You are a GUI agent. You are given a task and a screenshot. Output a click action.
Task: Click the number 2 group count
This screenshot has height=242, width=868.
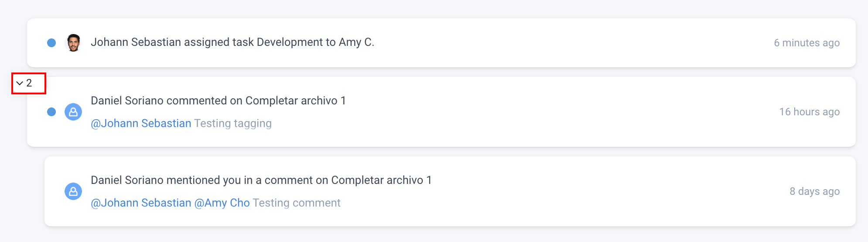pos(29,83)
